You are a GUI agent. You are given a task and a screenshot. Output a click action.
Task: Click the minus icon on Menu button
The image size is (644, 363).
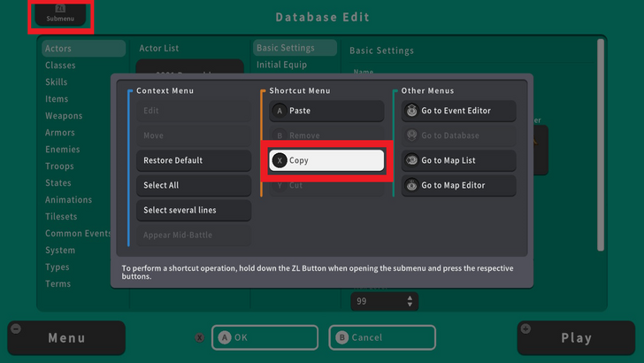[16, 328]
